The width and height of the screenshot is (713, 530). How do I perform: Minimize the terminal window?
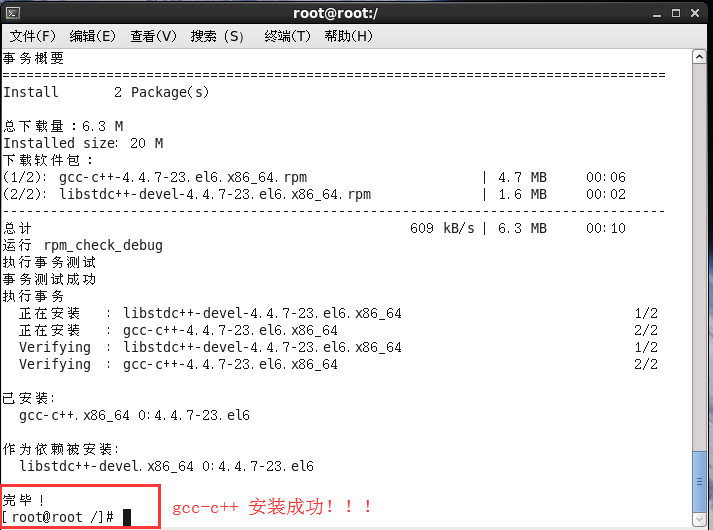pos(657,14)
